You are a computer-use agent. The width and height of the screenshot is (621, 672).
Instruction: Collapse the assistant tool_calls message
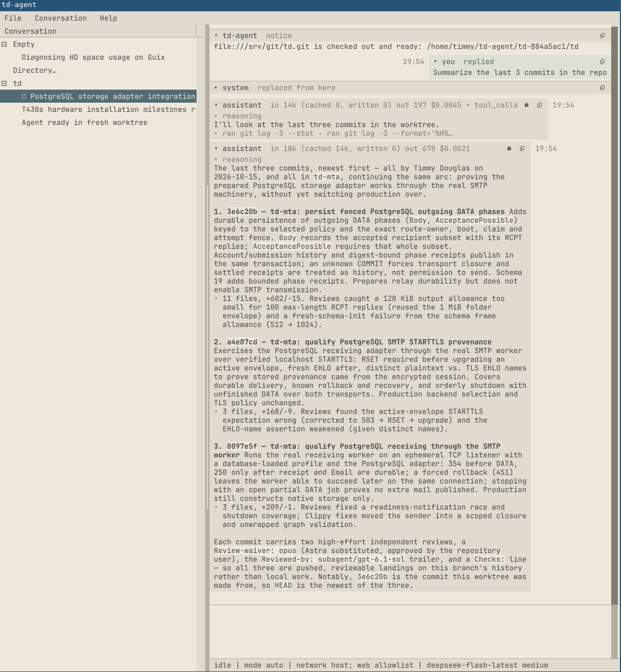pyautogui.click(x=216, y=105)
